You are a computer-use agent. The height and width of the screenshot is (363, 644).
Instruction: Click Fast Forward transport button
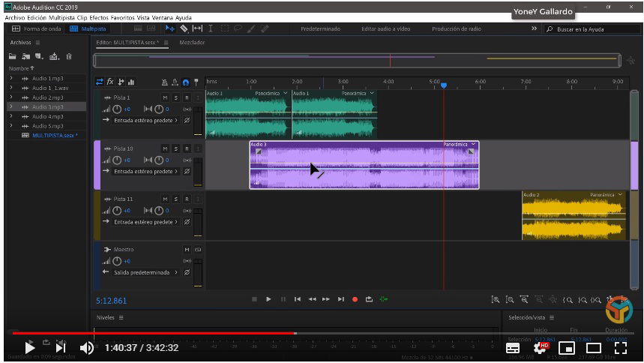[x=326, y=299]
